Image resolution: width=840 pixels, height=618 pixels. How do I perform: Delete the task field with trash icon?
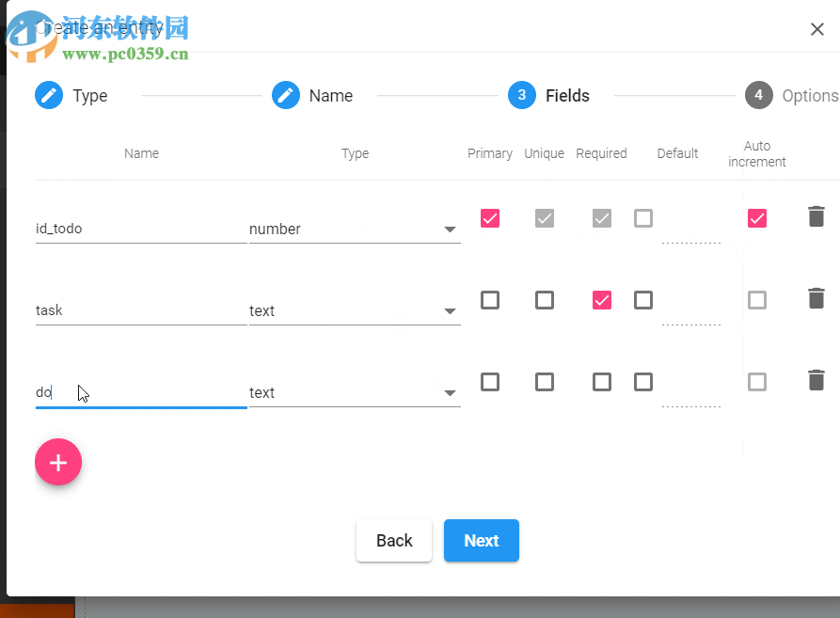click(x=816, y=299)
